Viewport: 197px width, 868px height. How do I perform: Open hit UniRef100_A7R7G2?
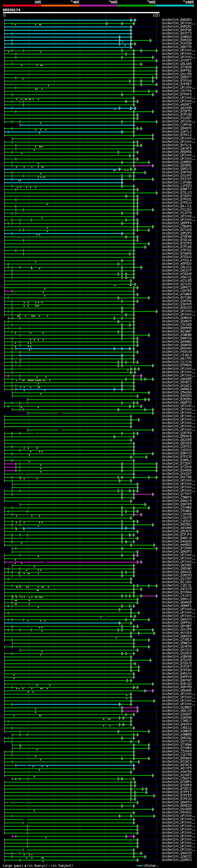coord(177,250)
